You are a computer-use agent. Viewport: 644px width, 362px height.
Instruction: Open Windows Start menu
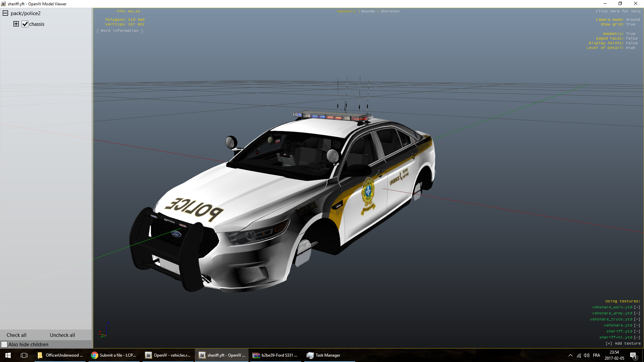pos(8,355)
